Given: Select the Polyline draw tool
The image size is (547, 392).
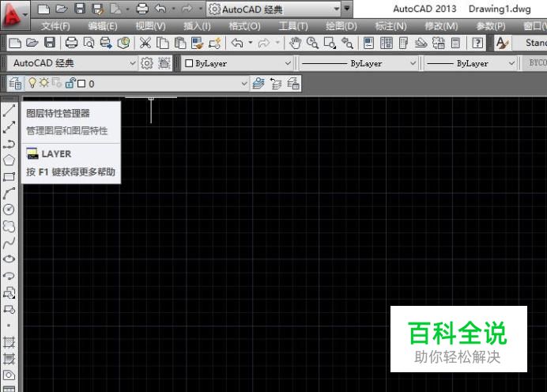Looking at the screenshot, I should 9,144.
